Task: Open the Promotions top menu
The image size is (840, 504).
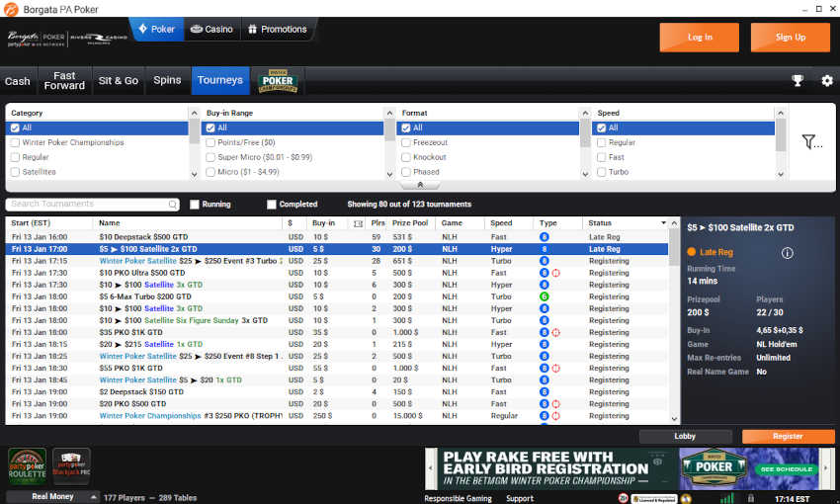Action: tap(278, 29)
